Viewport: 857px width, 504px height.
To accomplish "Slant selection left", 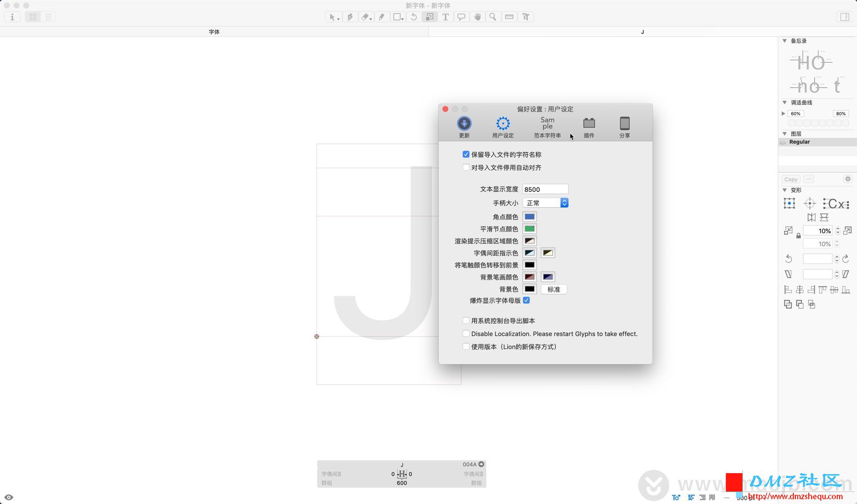I will [788, 274].
